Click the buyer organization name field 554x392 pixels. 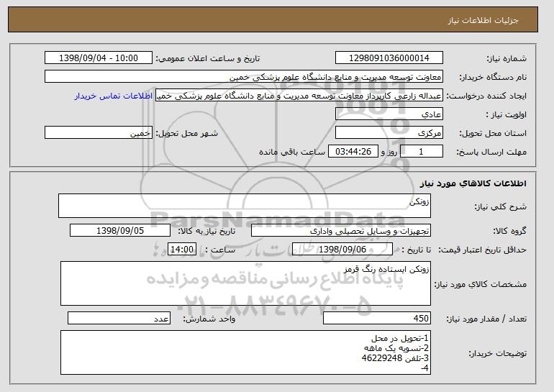(x=244, y=77)
